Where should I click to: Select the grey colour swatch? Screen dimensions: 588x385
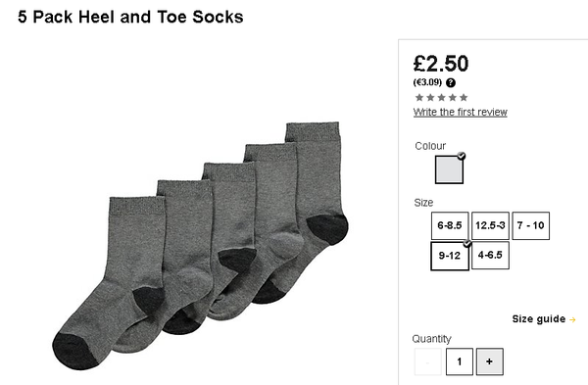[449, 169]
